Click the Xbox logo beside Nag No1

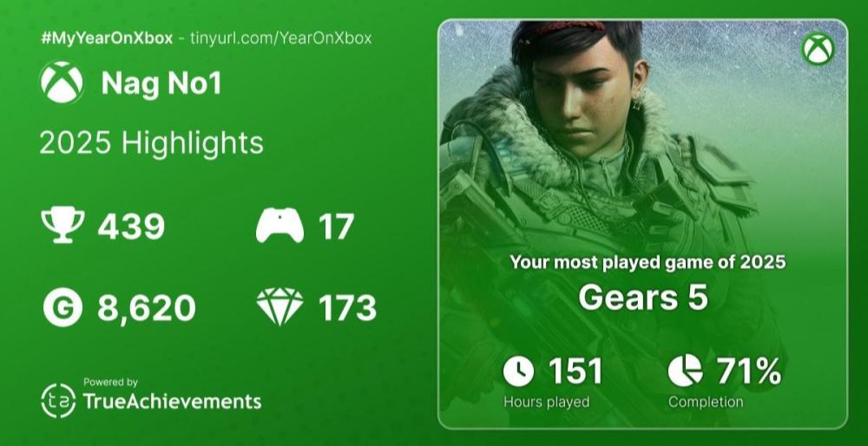62,84
